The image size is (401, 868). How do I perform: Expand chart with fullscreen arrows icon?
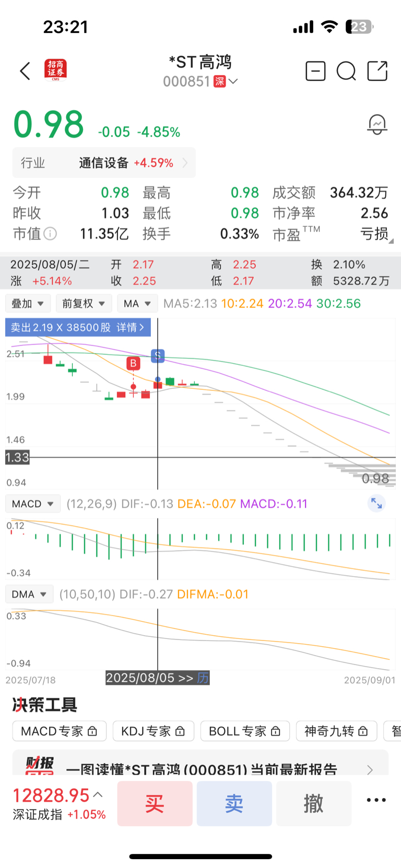(376, 503)
